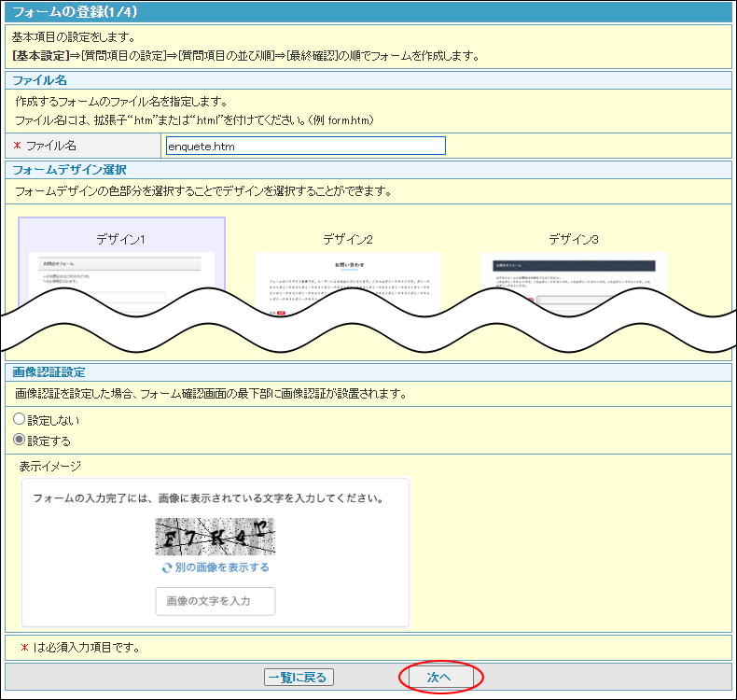
Task: Click the デザイン3 label text
Action: [x=573, y=239]
